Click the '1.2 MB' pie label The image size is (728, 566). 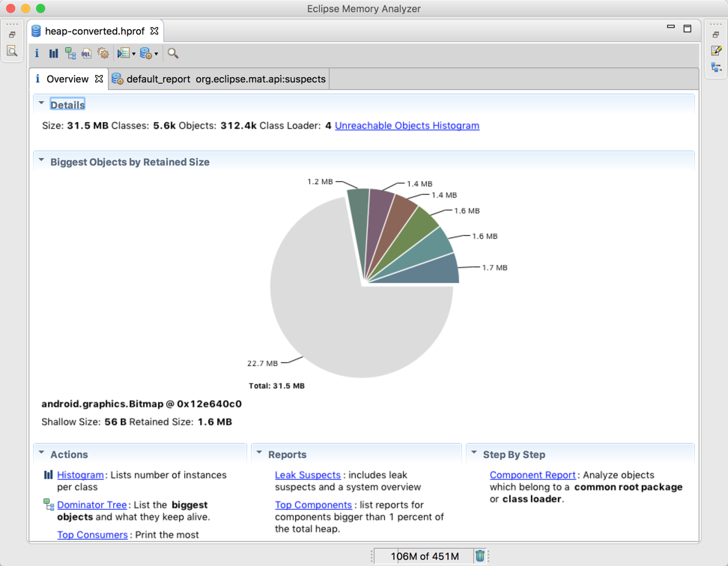[x=320, y=181]
